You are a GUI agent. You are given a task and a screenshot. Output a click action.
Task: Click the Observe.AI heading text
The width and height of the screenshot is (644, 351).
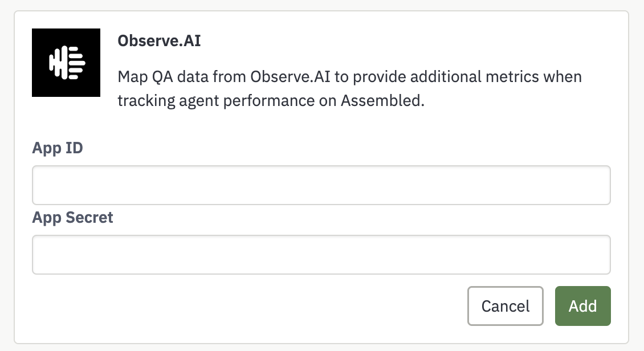coord(159,40)
